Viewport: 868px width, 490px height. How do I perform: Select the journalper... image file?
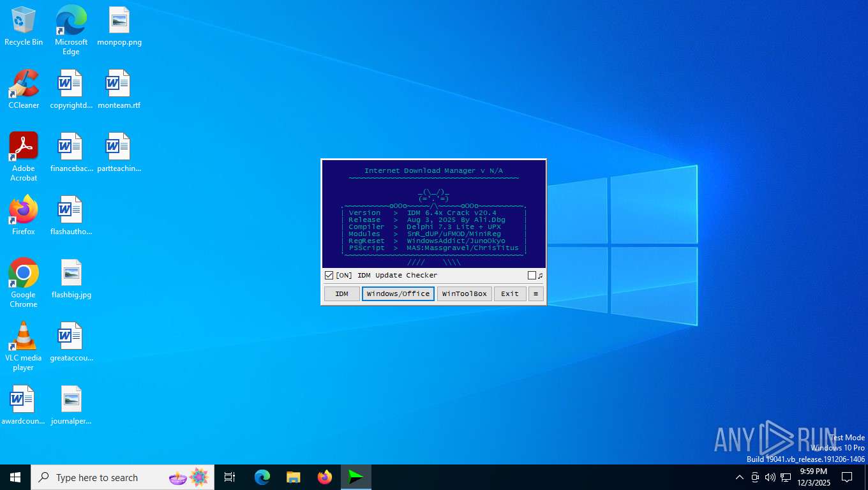coord(71,405)
